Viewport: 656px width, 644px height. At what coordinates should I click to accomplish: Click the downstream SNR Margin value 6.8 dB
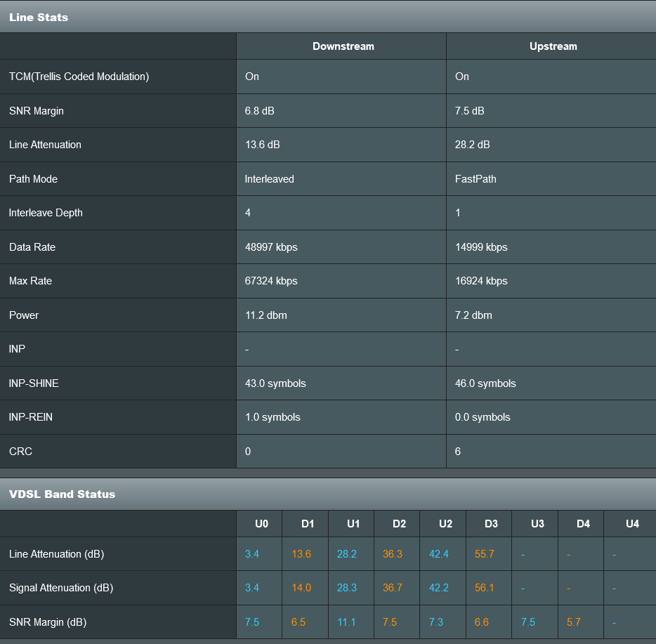point(259,111)
